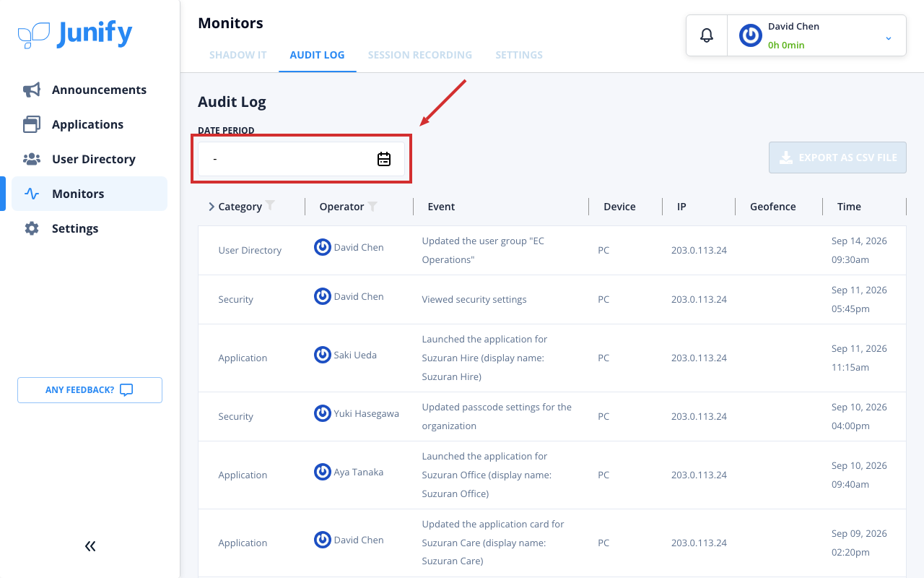This screenshot has height=578, width=924.
Task: Click the Time column header
Action: point(849,207)
